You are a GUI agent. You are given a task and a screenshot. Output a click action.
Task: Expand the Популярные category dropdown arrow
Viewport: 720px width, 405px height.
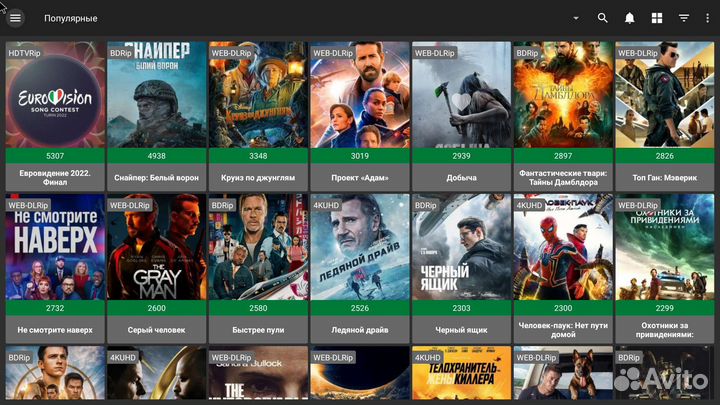[x=576, y=18]
